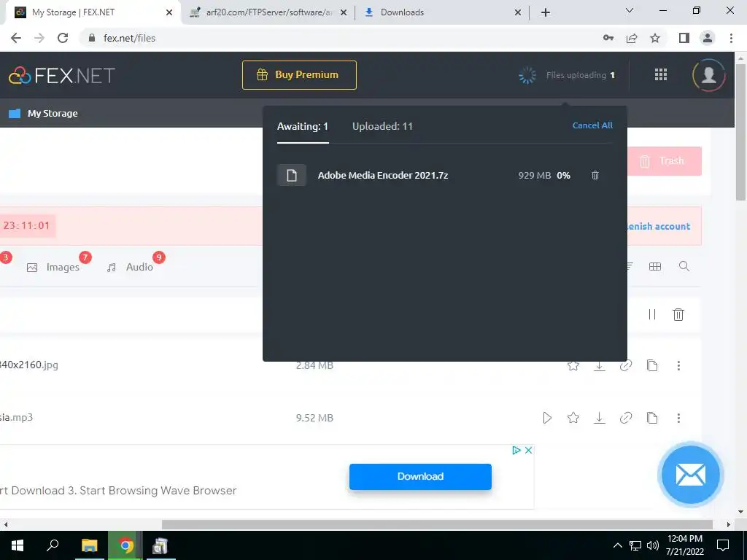Viewport: 747px width, 560px height.
Task: Open a new browser tab
Action: point(546,12)
